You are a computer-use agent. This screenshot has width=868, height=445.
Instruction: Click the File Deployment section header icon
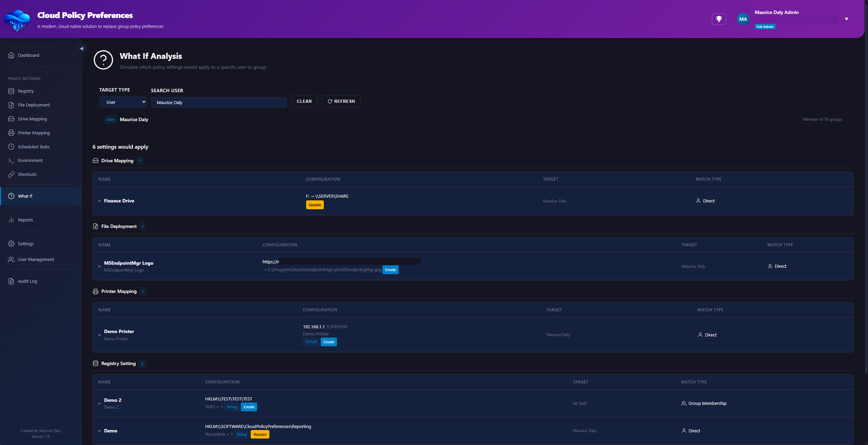tap(96, 226)
